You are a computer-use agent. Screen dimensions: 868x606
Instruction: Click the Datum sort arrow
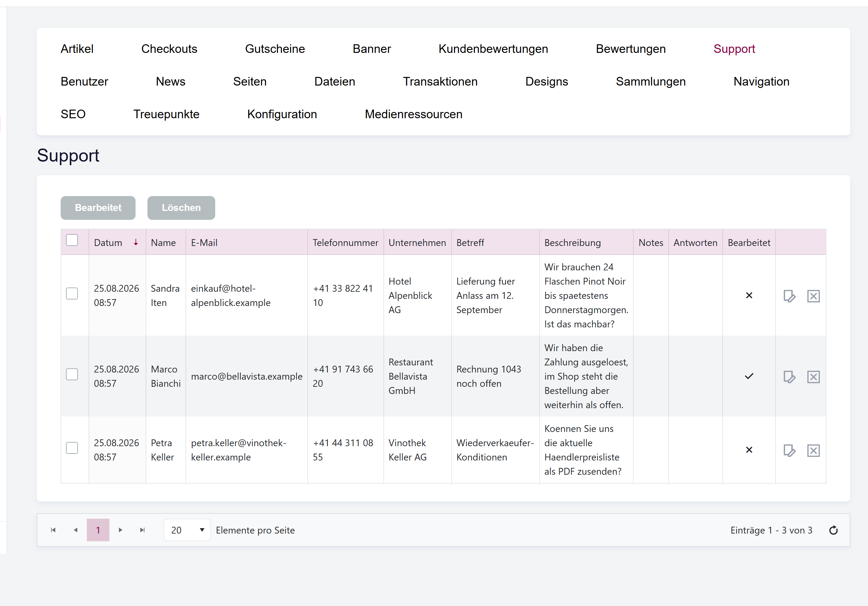(x=136, y=243)
